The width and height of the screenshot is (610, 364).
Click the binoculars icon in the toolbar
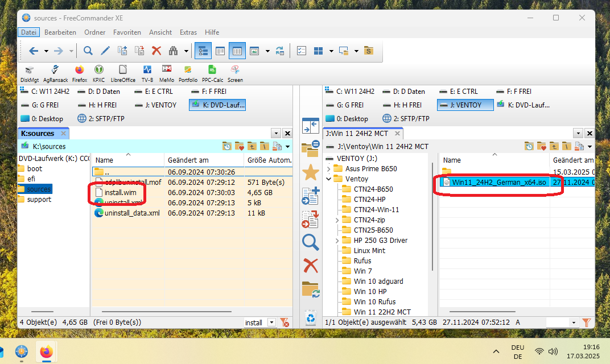(173, 51)
